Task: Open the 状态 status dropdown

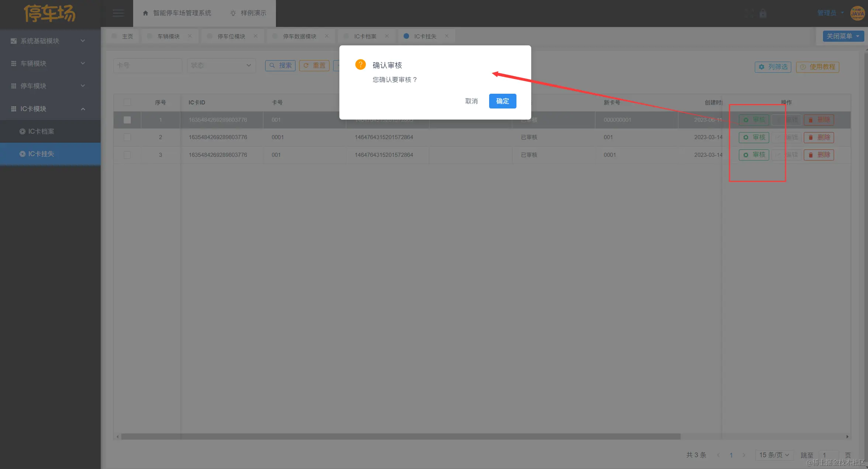Action: click(221, 65)
